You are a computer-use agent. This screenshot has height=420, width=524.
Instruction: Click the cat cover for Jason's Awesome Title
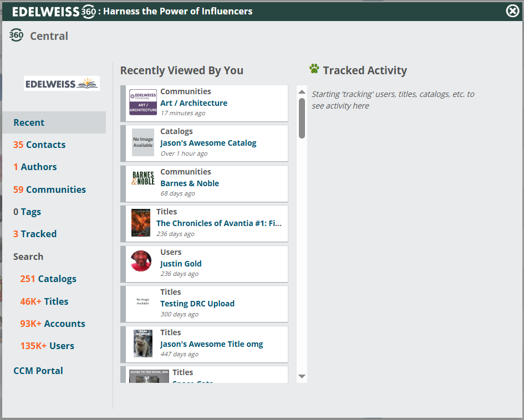pos(143,344)
